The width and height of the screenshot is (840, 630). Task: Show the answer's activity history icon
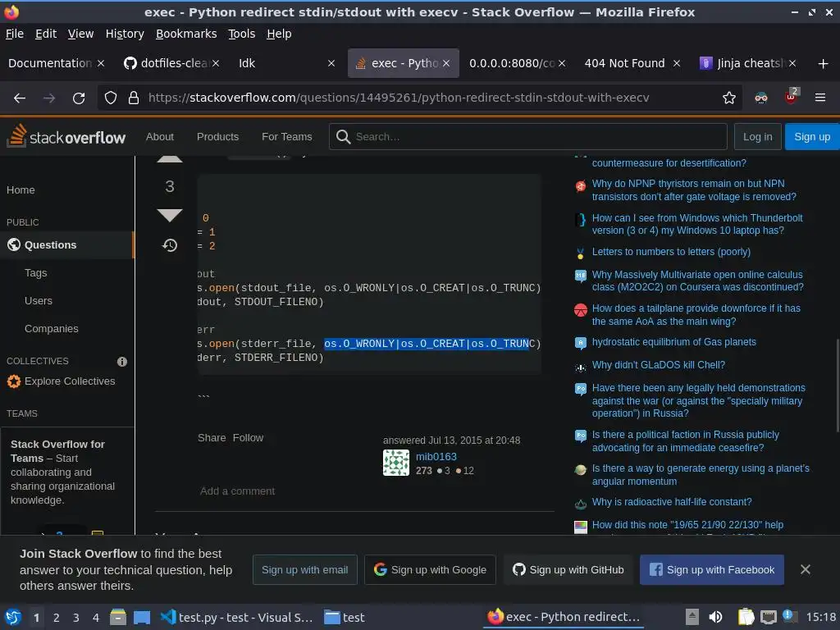[170, 245]
